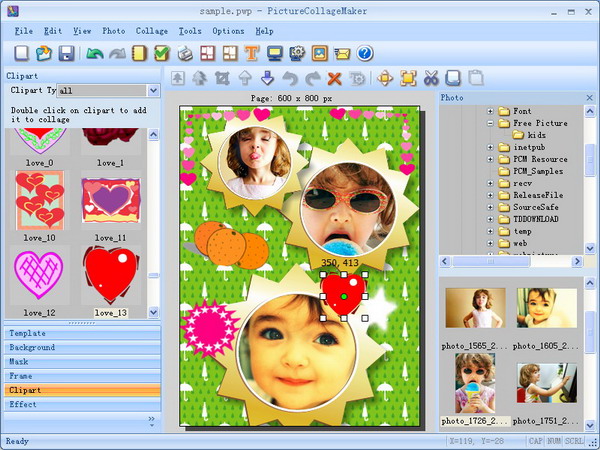Expand the SourceSafe folder node
Viewport: 600px width, 450px height.
(490, 207)
